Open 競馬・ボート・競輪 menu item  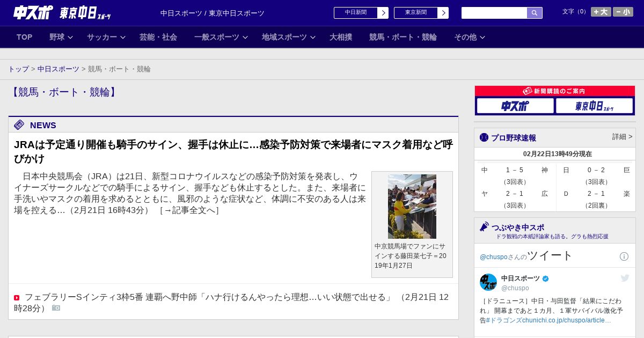[403, 37]
